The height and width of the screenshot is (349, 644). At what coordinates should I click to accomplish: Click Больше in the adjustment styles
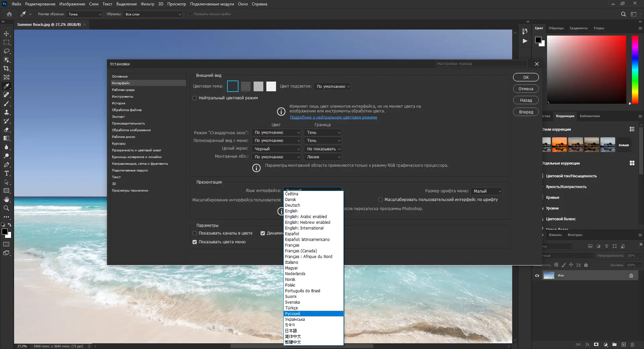point(624,145)
